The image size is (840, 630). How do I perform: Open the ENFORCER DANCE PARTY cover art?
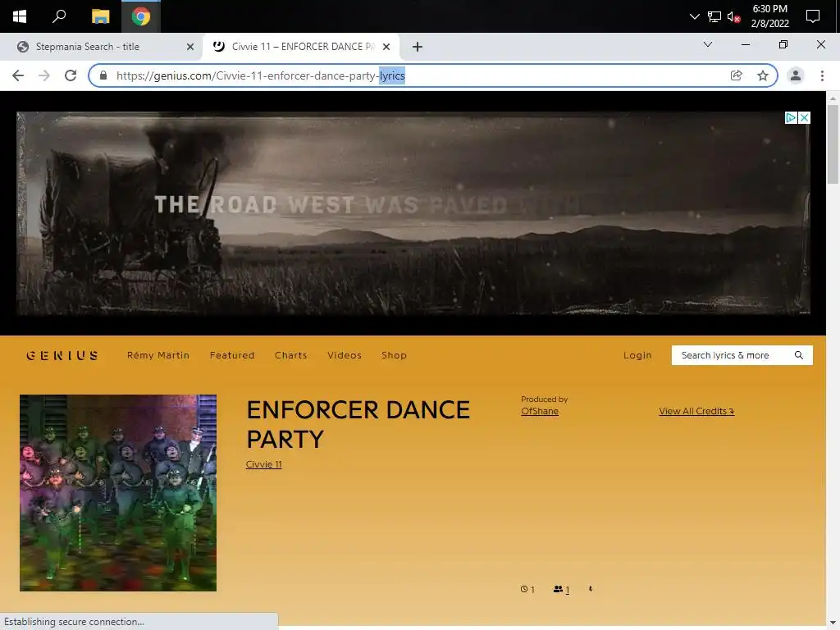(118, 493)
